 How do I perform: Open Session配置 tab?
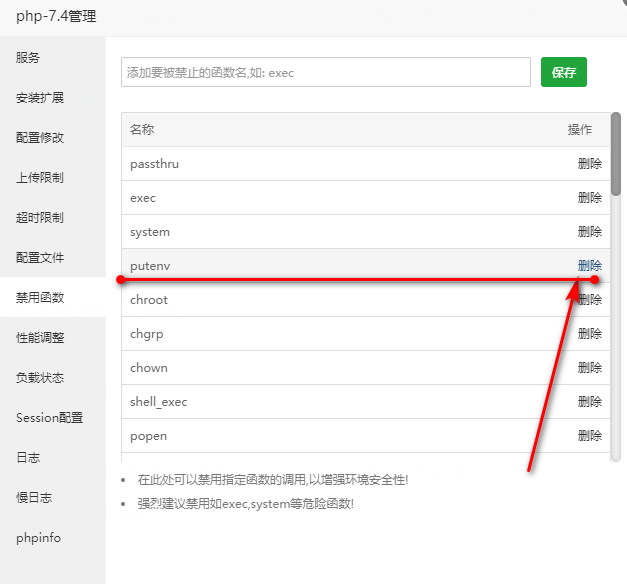(x=49, y=418)
